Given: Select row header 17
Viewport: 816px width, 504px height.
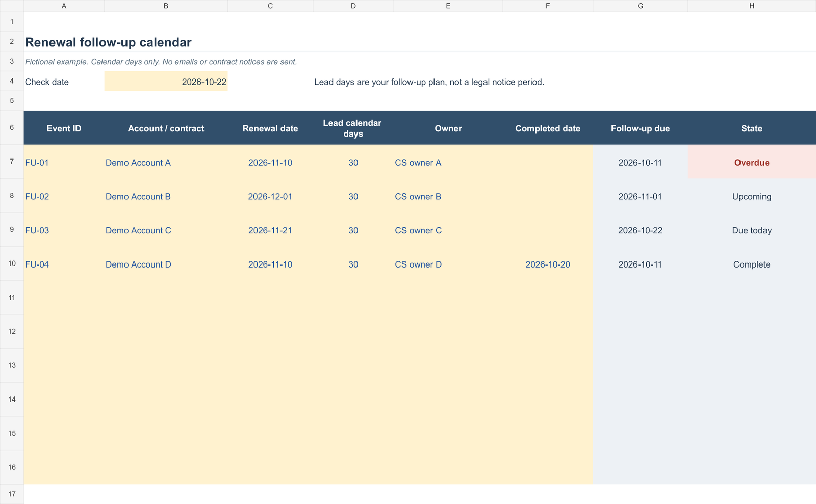Looking at the screenshot, I should pos(12,494).
